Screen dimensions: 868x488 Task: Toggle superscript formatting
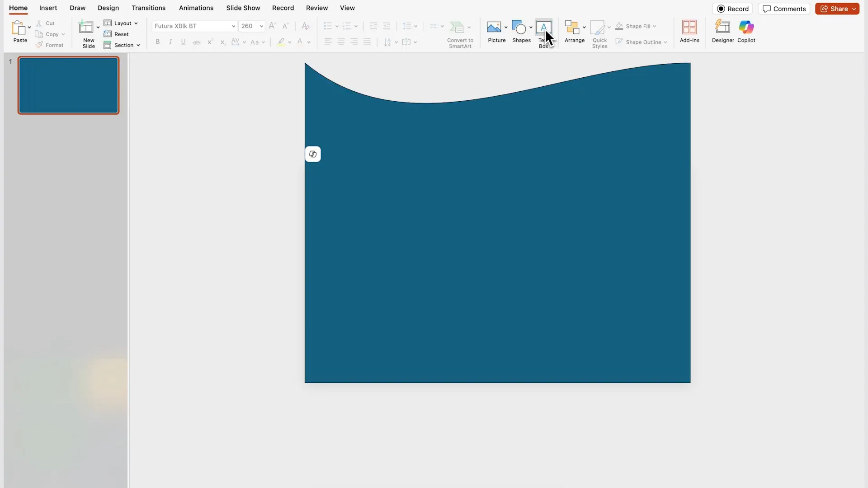210,42
